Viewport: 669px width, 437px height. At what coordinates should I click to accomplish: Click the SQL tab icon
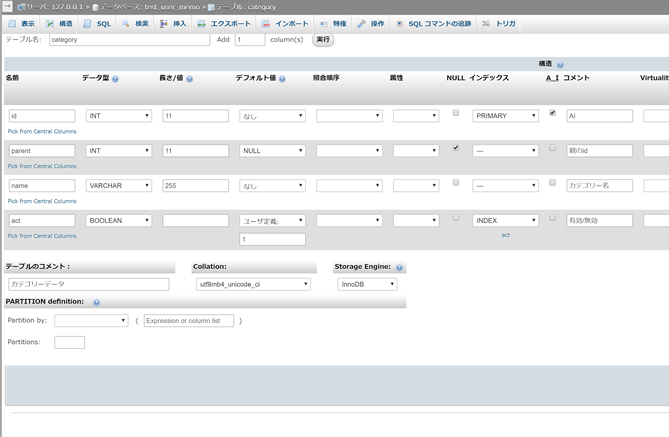coord(87,24)
